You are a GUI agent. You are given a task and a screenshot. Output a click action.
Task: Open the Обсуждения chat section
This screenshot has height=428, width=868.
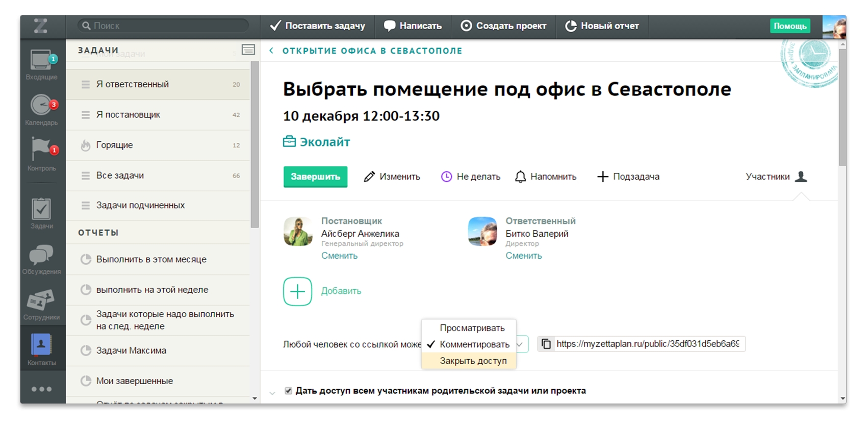[x=42, y=260]
